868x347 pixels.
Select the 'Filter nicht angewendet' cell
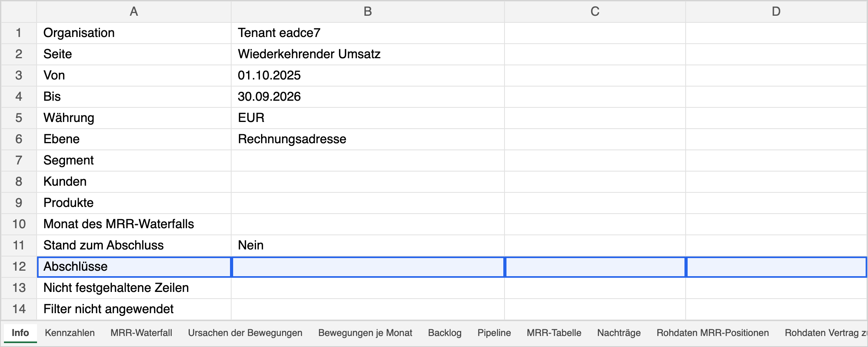(x=134, y=309)
